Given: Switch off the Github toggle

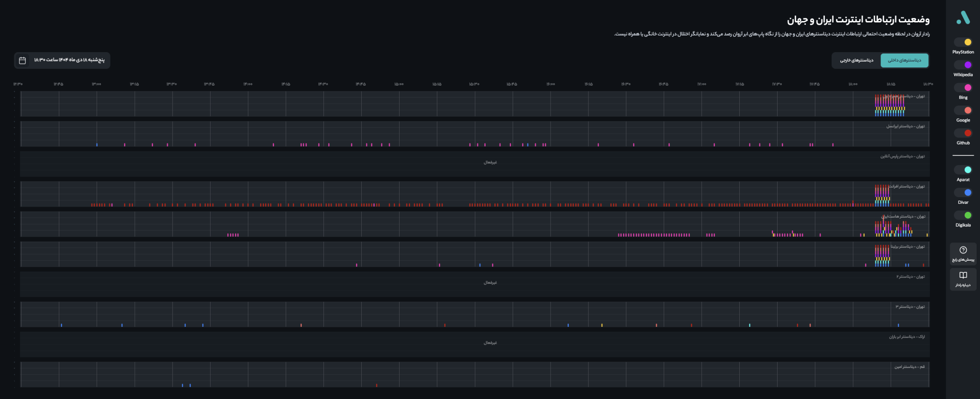Looking at the screenshot, I should click(963, 133).
